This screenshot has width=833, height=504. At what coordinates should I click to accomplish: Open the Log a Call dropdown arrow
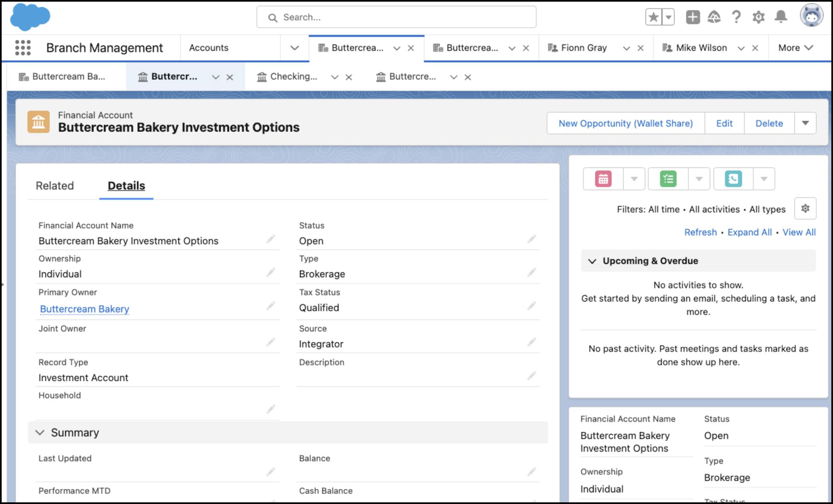point(764,179)
